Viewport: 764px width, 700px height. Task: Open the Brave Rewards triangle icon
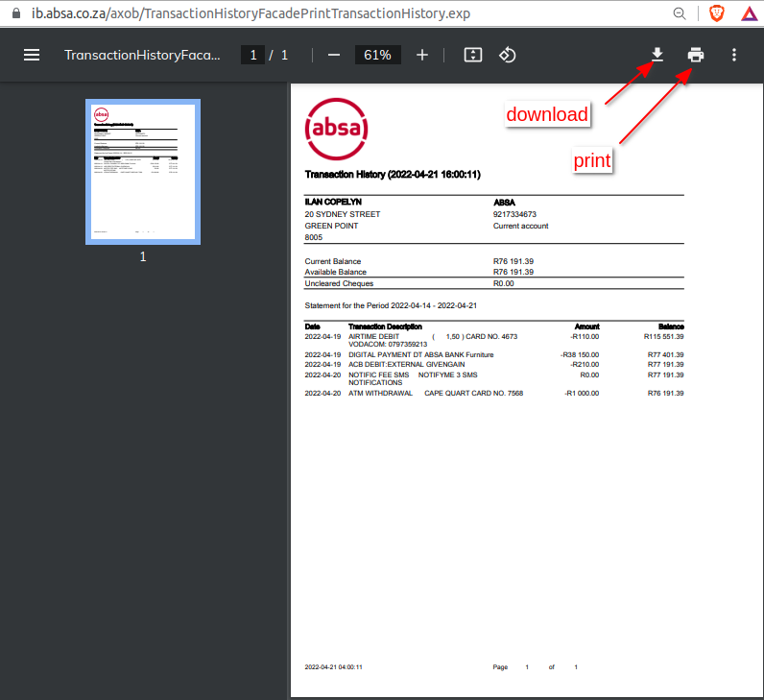[749, 14]
